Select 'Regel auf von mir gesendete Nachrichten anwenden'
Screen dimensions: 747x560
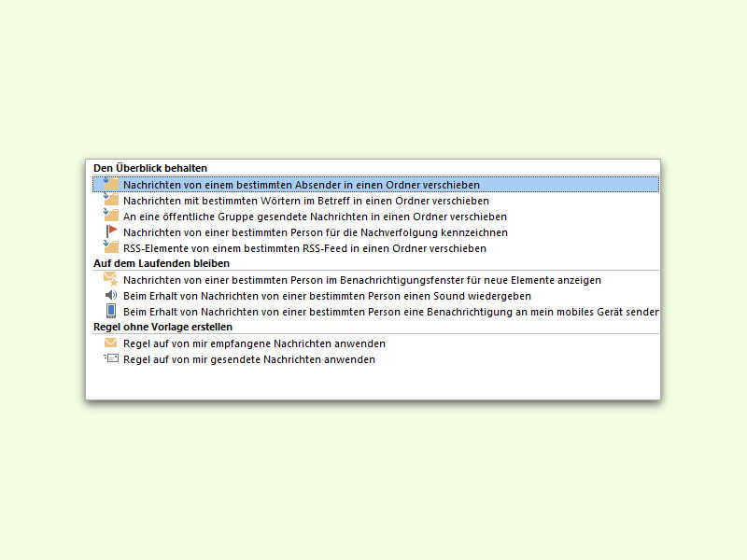click(249, 359)
